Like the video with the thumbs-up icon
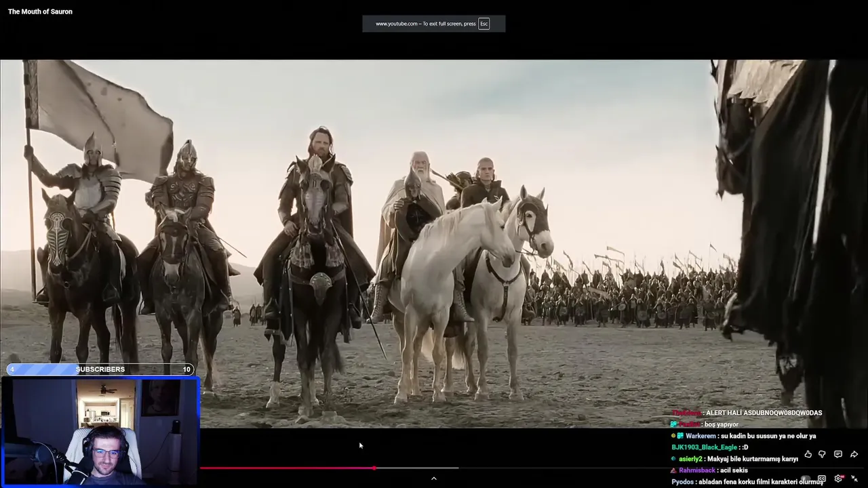Viewport: 868px width, 488px height. coord(808,454)
